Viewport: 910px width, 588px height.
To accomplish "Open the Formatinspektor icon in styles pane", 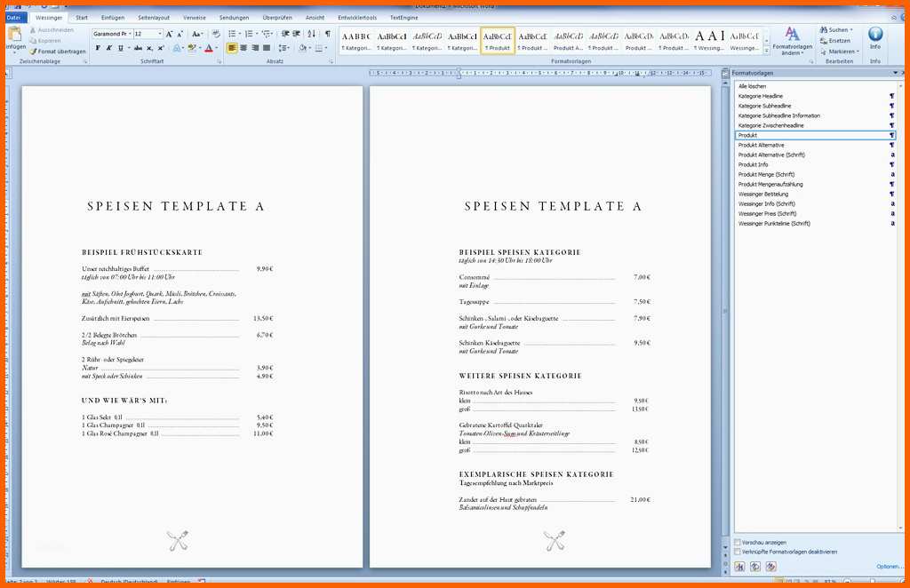I will [x=754, y=567].
